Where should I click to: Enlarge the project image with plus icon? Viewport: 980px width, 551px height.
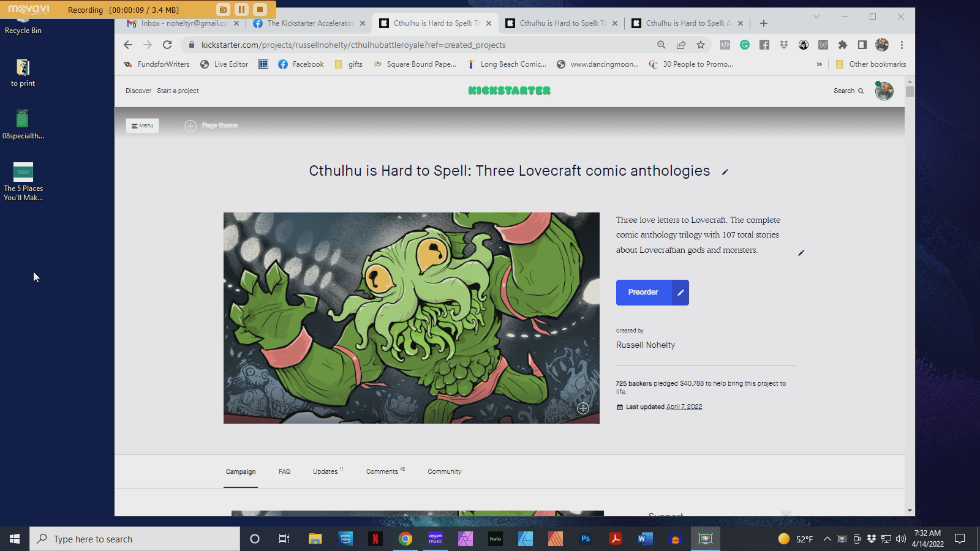(x=583, y=408)
